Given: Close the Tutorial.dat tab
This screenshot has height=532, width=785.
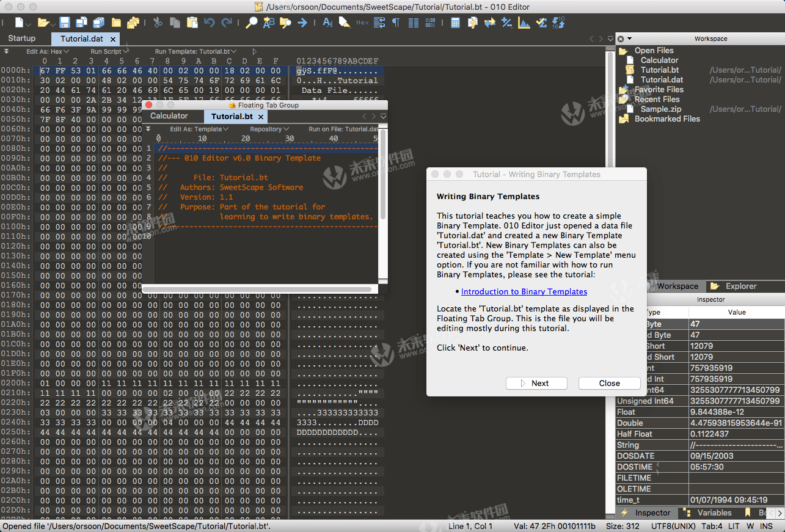Looking at the screenshot, I should pos(112,39).
